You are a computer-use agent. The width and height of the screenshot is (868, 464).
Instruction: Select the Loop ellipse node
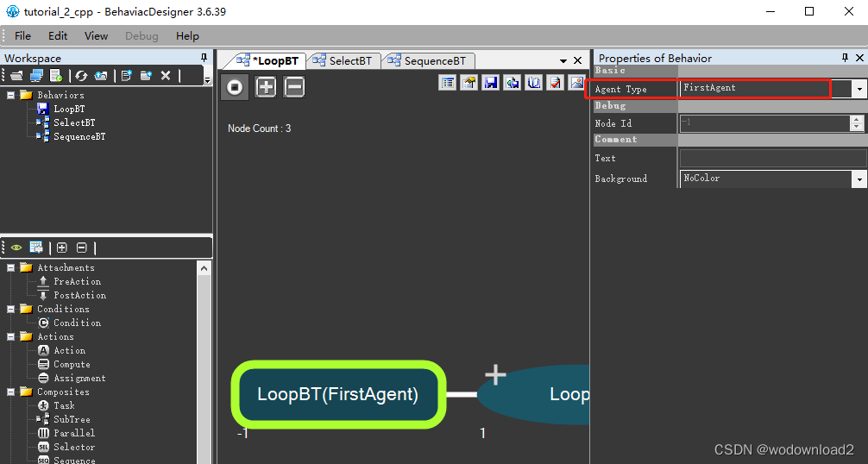pos(533,394)
